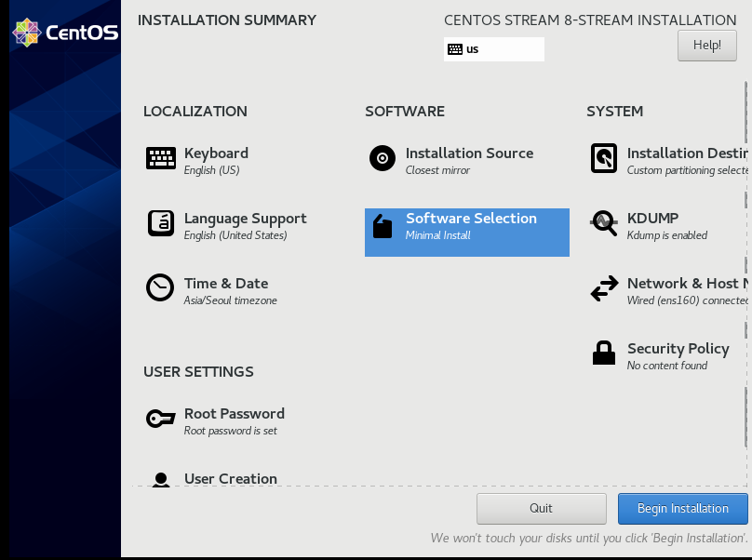Click 'No content found' text

667,366
